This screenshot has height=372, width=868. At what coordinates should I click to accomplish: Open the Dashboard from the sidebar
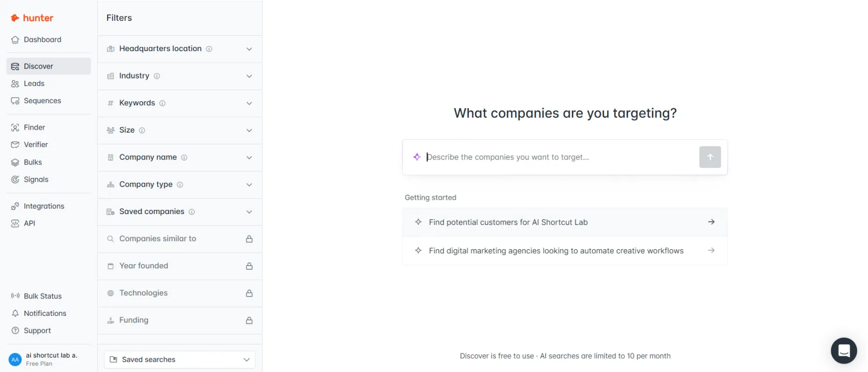[42, 39]
